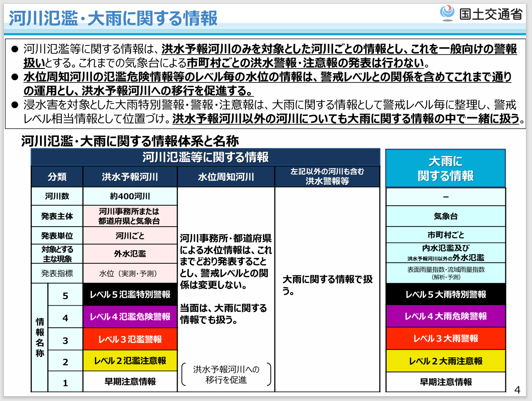
Task: Select the 洪水予報河川への移行を促進 bracketed note
Action: click(226, 375)
